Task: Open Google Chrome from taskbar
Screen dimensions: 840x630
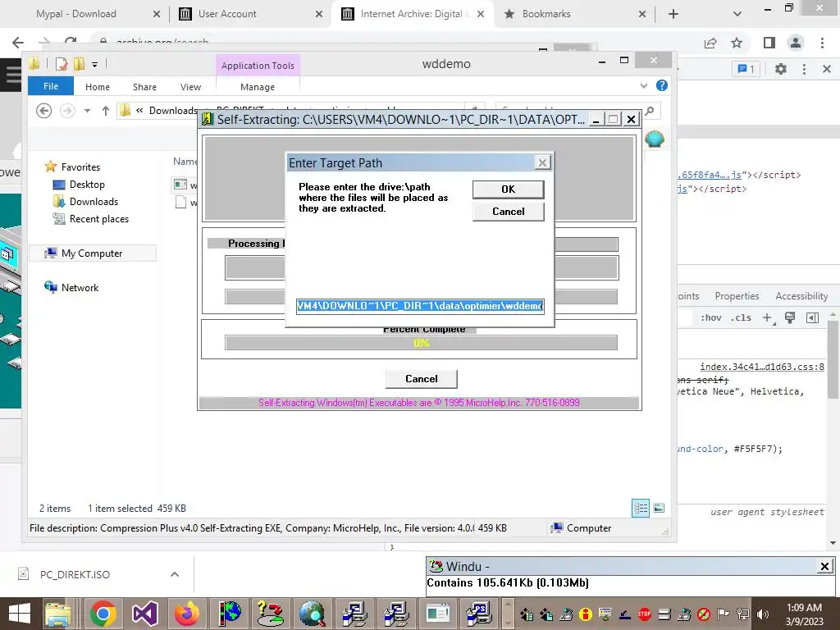Action: [103, 614]
